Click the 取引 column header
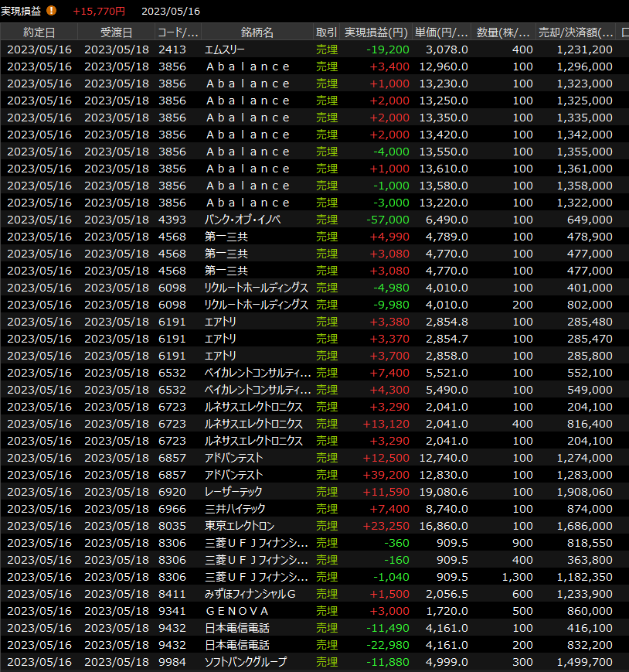Viewport: 629px width, 672px height. pyautogui.click(x=326, y=32)
